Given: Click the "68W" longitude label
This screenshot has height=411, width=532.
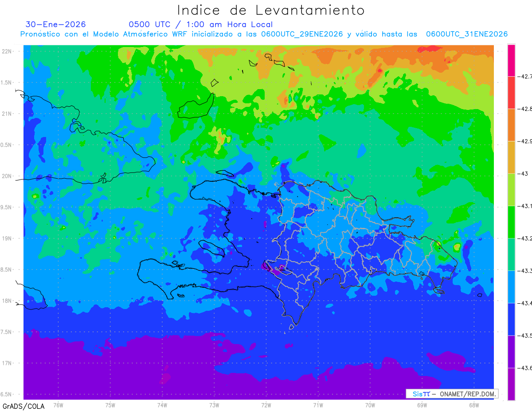Looking at the screenshot, I should (x=474, y=405).
